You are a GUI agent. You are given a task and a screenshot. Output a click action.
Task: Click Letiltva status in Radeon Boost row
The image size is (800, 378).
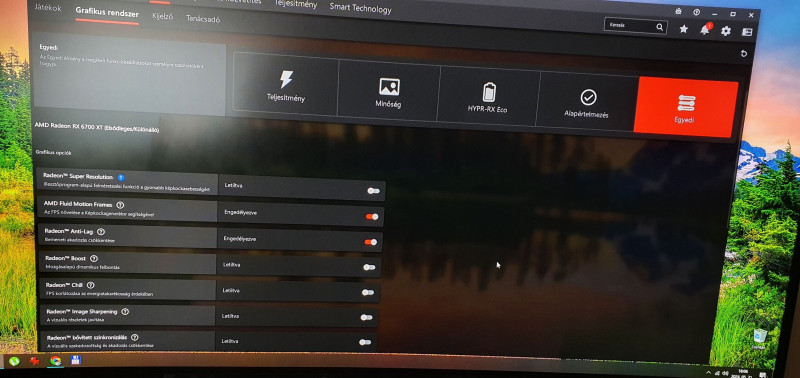232,265
